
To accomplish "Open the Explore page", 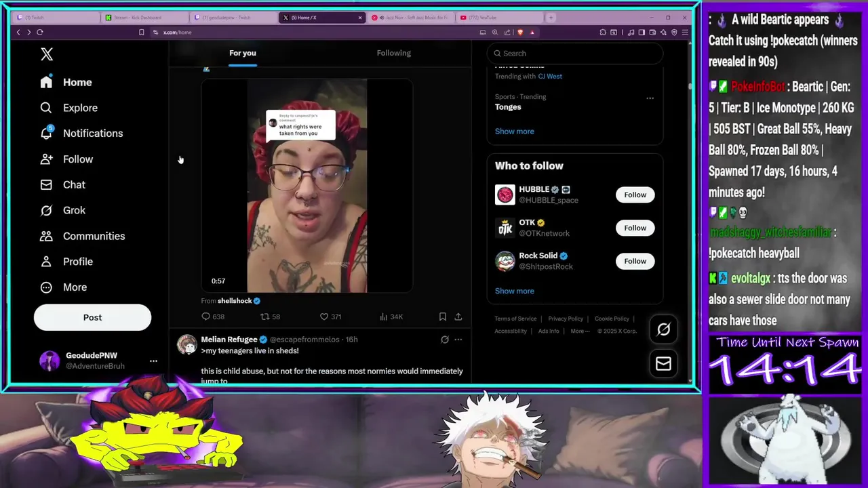I will (68, 108).
